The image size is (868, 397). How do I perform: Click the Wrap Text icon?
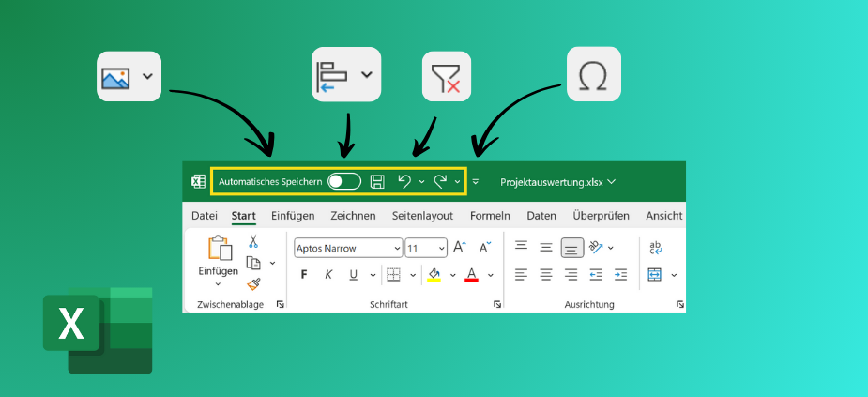tap(655, 248)
